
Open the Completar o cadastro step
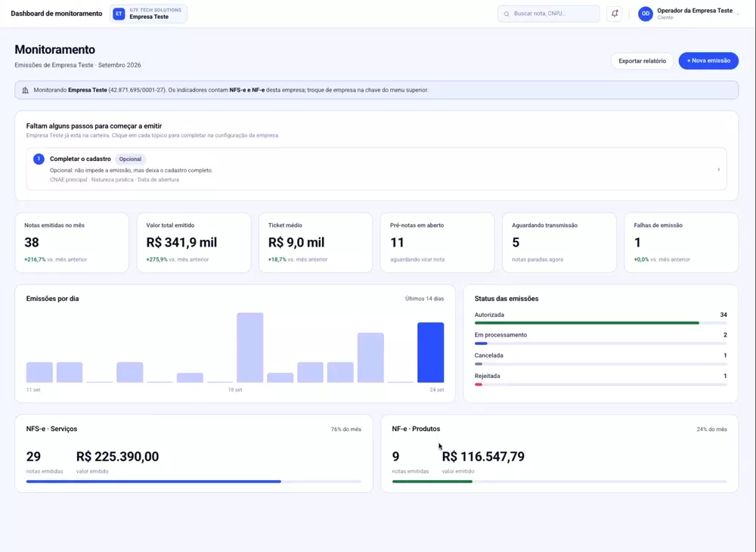pyautogui.click(x=376, y=169)
